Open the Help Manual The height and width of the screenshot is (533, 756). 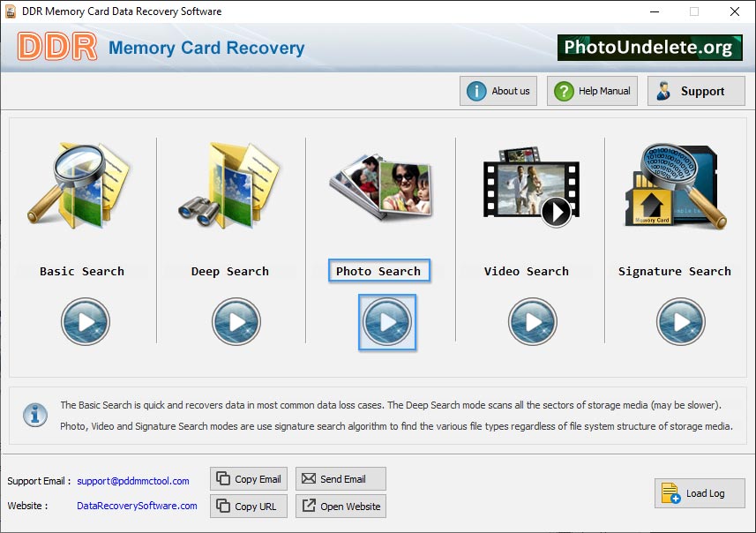[x=592, y=91]
